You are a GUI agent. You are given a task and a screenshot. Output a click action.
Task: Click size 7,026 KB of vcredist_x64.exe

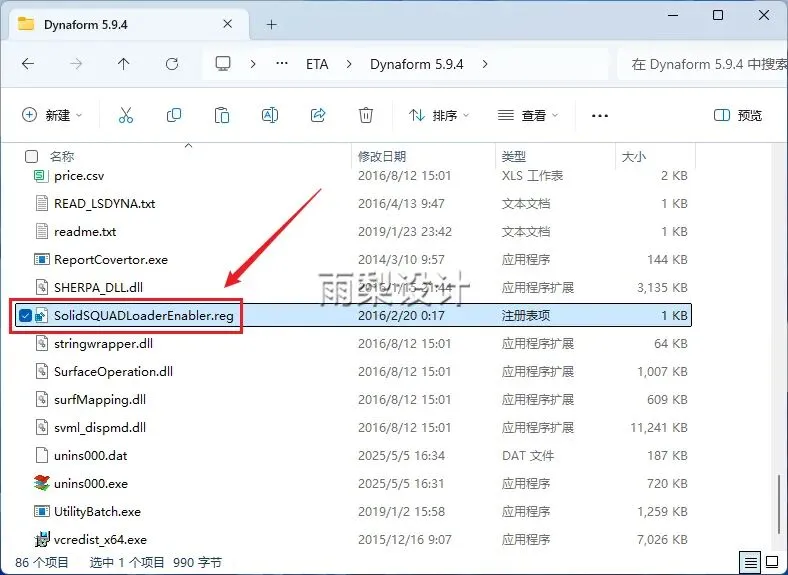coord(662,539)
